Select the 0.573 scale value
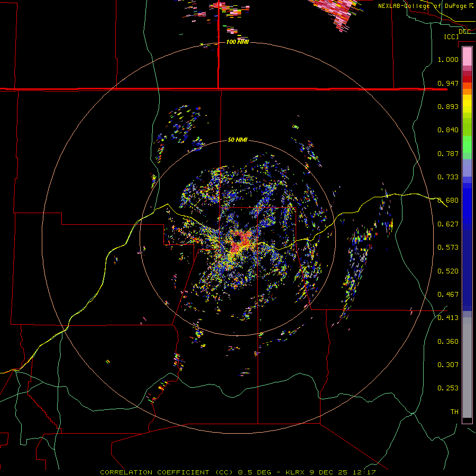The width and height of the screenshot is (476, 476). pos(448,248)
